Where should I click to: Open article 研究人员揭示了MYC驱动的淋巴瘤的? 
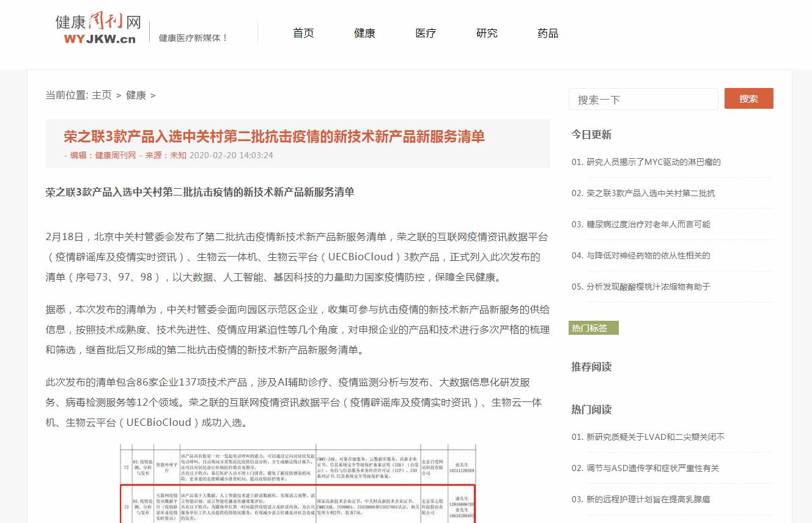click(654, 162)
